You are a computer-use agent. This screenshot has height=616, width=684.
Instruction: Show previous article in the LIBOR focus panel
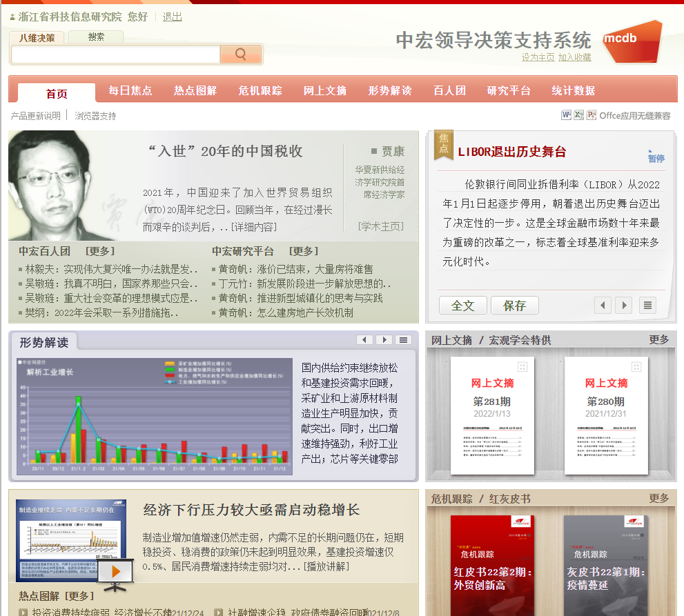click(603, 305)
